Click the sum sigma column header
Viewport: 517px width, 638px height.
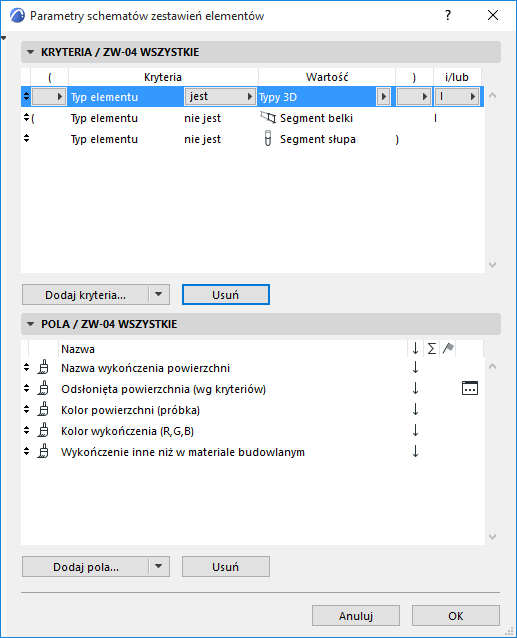coord(432,349)
